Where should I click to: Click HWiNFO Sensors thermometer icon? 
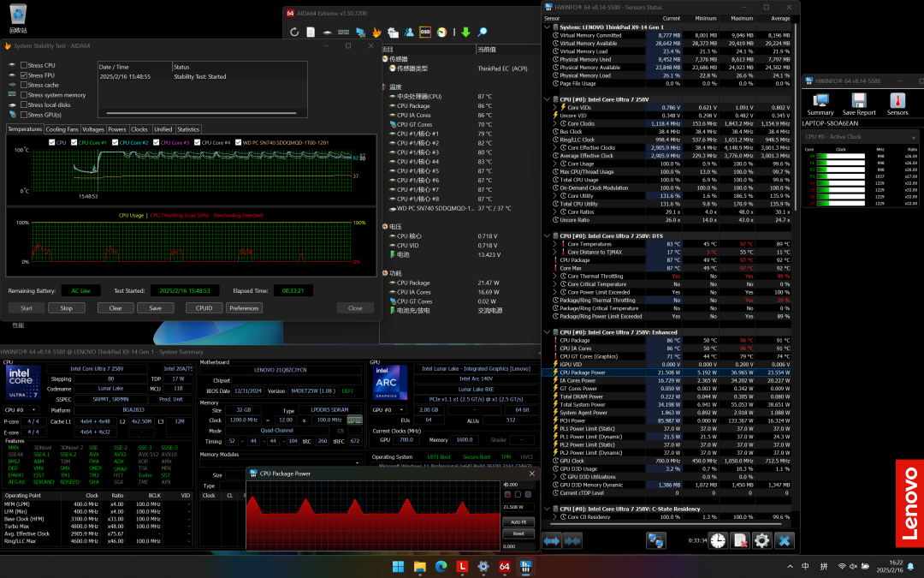coord(897,104)
